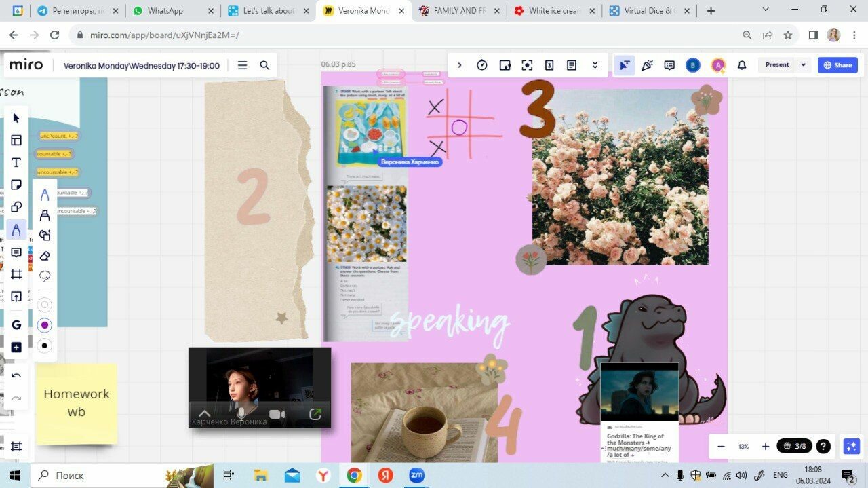Click the 13% zoom level
This screenshot has height=488, width=868.
click(744, 446)
